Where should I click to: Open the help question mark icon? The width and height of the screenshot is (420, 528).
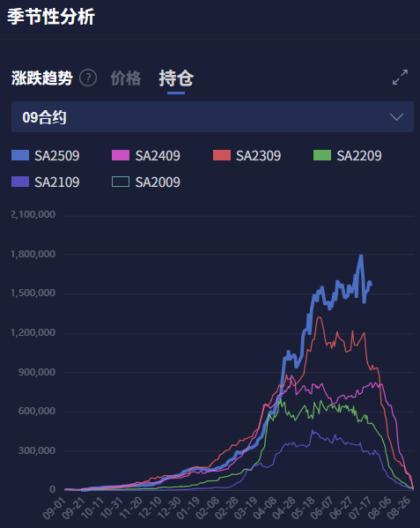pyautogui.click(x=88, y=78)
